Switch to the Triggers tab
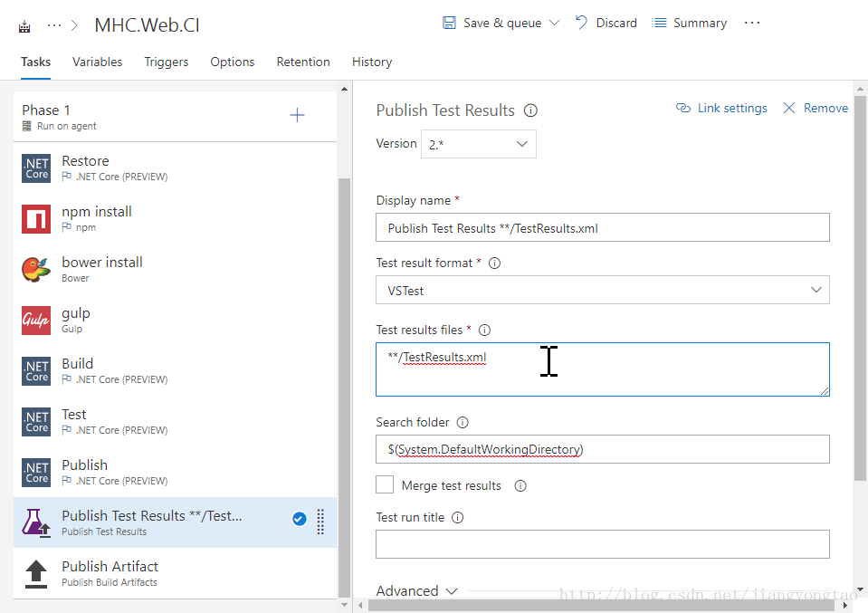 [166, 62]
